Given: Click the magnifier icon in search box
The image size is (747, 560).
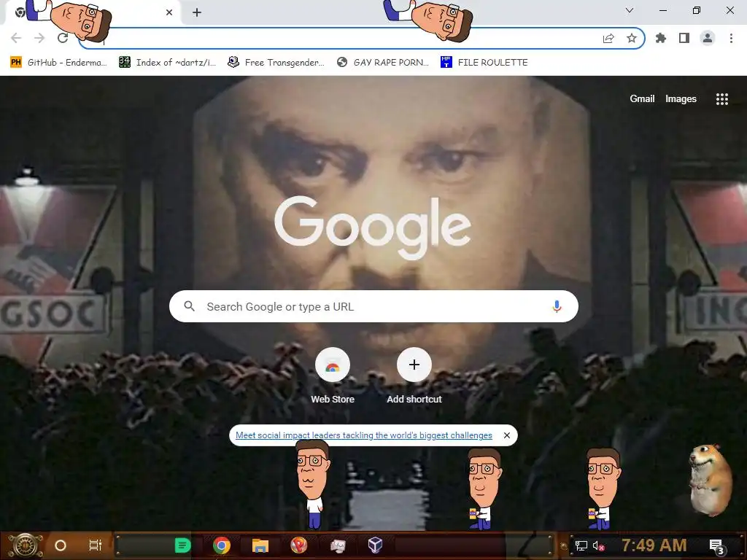Looking at the screenshot, I should point(189,306).
